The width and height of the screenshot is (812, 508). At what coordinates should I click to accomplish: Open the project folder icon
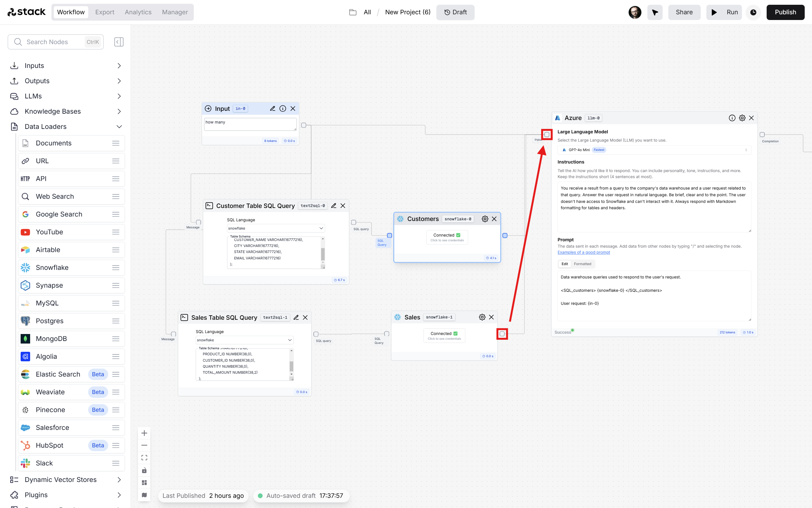pyautogui.click(x=353, y=12)
